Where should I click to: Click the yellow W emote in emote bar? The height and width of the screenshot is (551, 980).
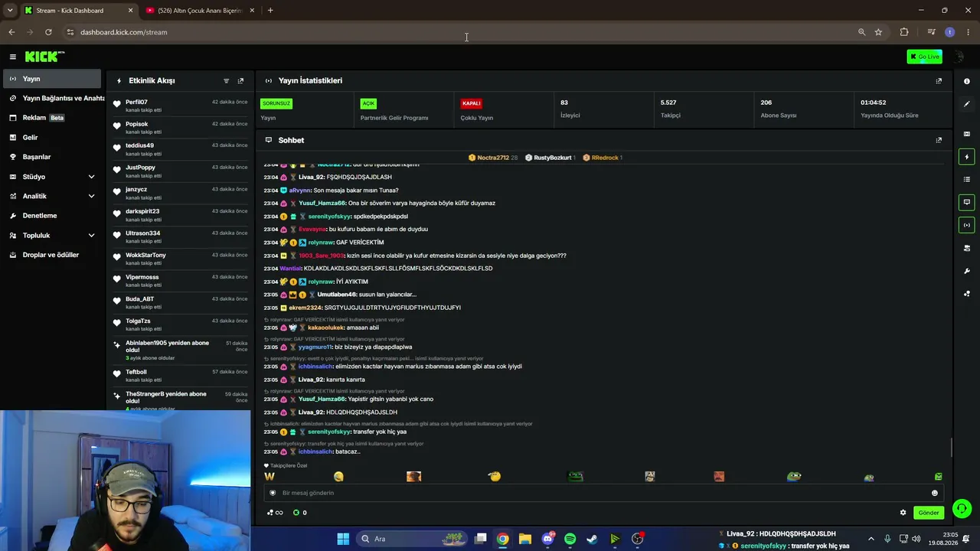tap(269, 477)
